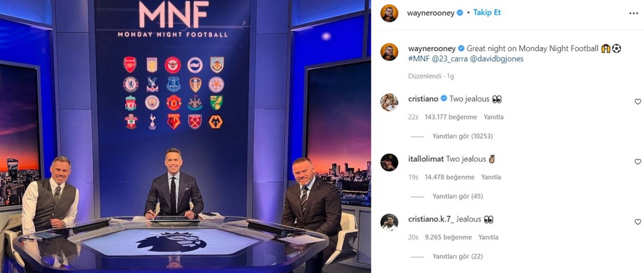Open cristiano.k.7_'s profile picture
Viewport: 644px width, 273px height.
pos(389,222)
